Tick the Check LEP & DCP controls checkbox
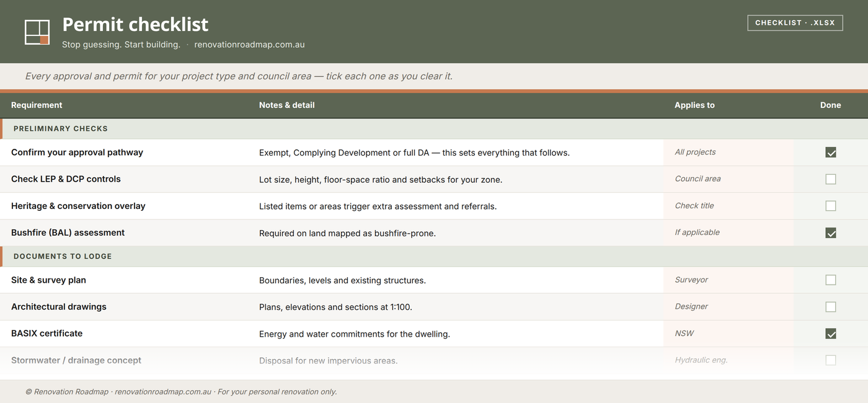868x403 pixels. point(831,179)
